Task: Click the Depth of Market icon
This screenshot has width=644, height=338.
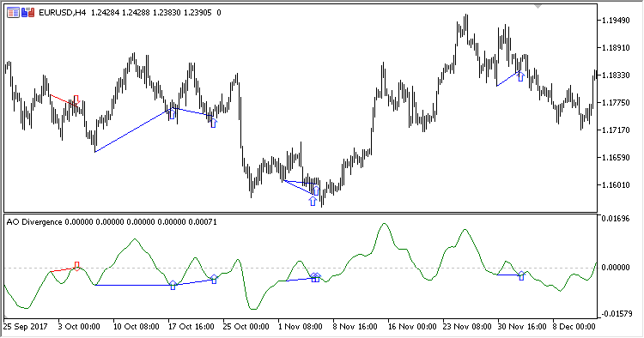Action: click(28, 13)
